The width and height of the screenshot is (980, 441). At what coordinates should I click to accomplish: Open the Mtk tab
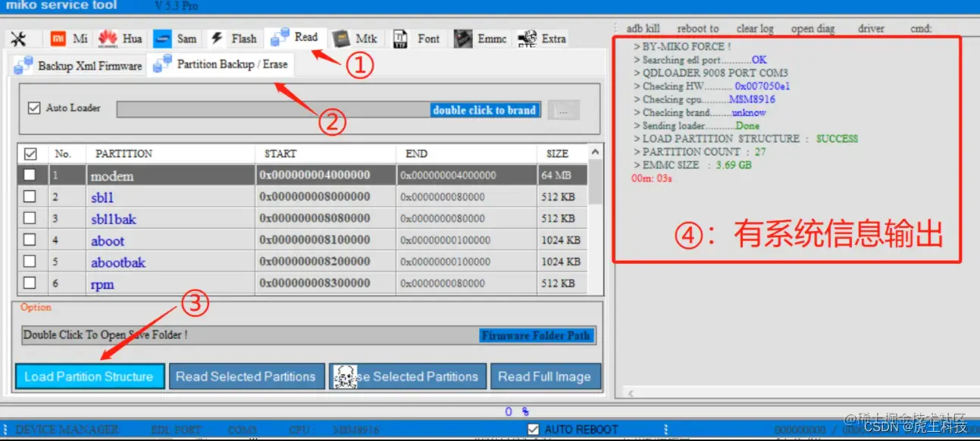click(355, 39)
